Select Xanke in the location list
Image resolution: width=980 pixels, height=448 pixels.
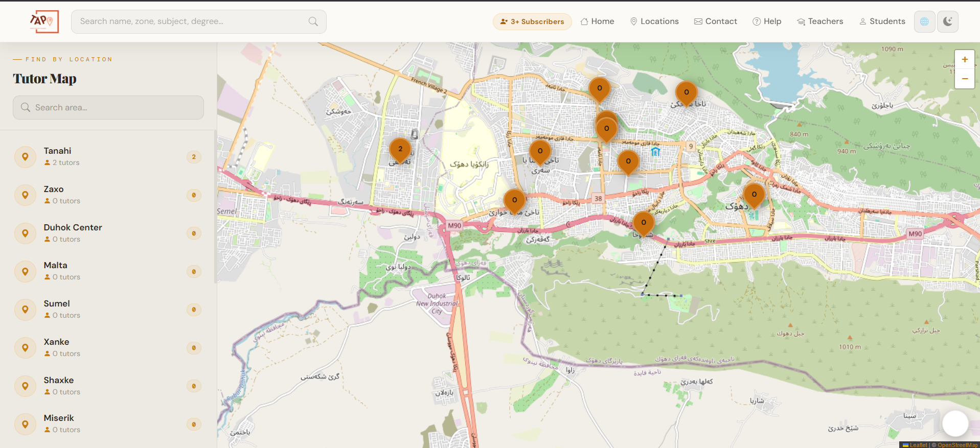click(x=108, y=348)
